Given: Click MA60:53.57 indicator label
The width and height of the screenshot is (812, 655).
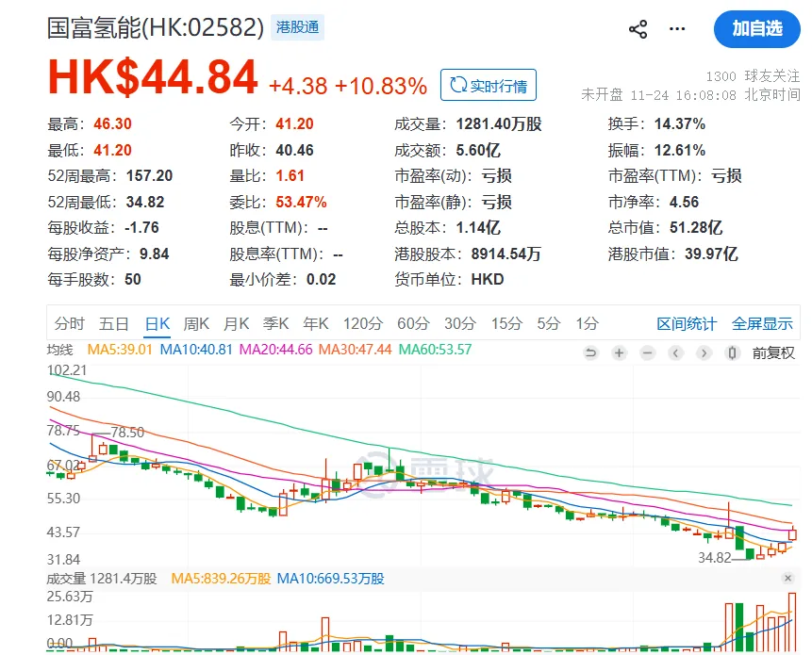Looking at the screenshot, I should [x=435, y=350].
